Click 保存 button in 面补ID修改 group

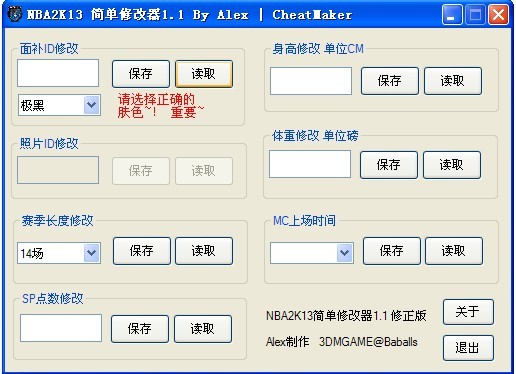[141, 74]
